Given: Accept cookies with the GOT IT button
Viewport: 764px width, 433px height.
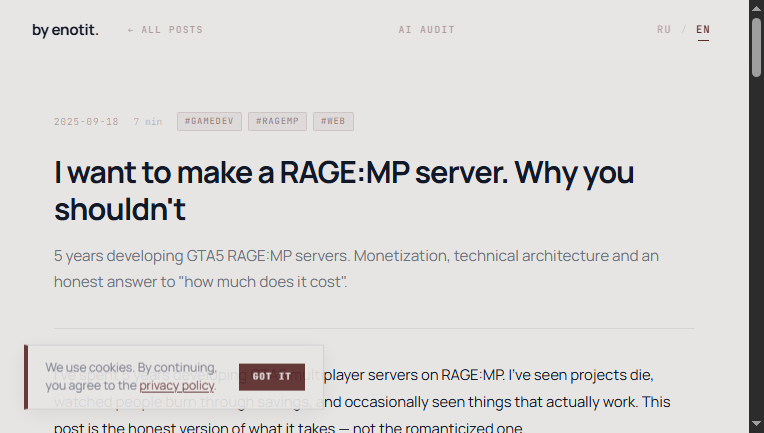Looking at the screenshot, I should (272, 377).
